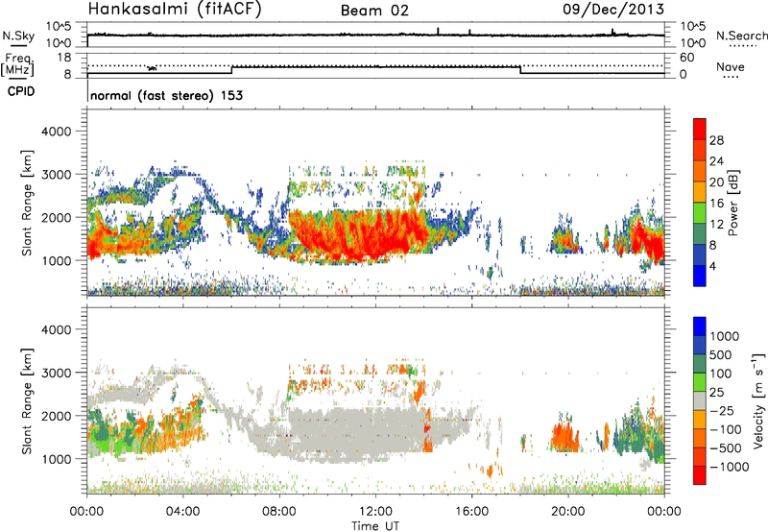Image resolution: width=768 pixels, height=532 pixels.
Task: Click "4000" on the Velocity panel axis
Action: (x=56, y=329)
